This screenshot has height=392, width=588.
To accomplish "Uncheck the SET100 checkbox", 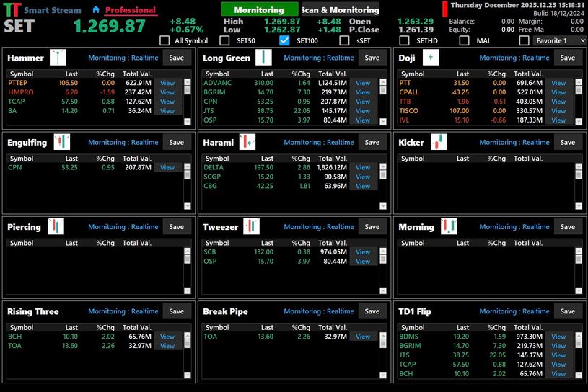I will [284, 40].
